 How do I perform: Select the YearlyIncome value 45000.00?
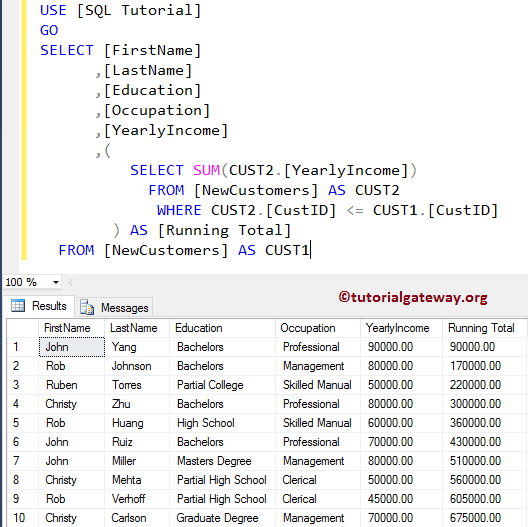pos(401,499)
